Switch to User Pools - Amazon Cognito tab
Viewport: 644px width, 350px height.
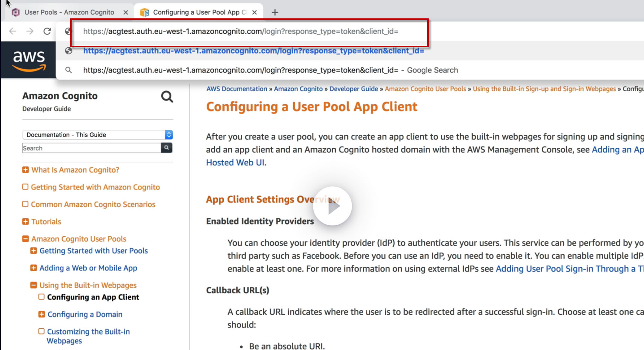pyautogui.click(x=69, y=12)
